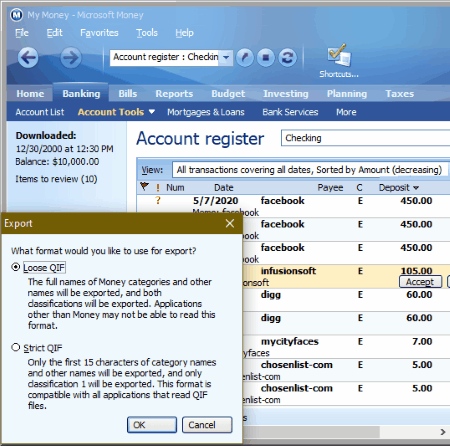This screenshot has height=446, width=450.
Task: Open the Edit menu
Action: (x=54, y=33)
